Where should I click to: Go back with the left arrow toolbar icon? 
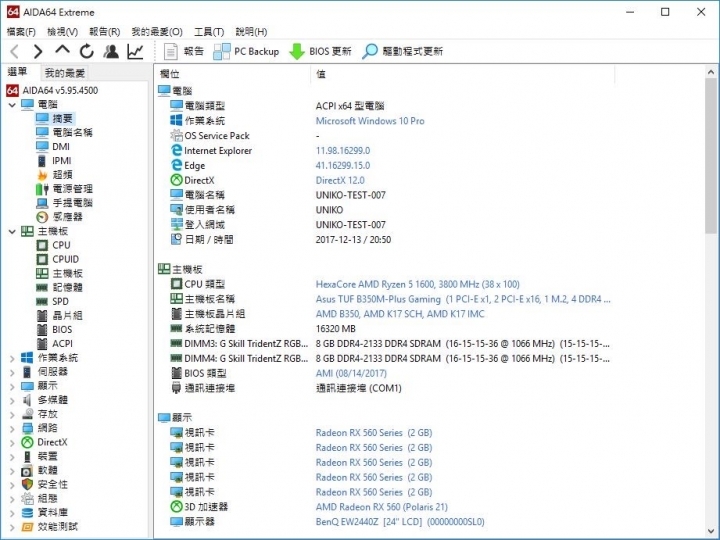(15, 51)
